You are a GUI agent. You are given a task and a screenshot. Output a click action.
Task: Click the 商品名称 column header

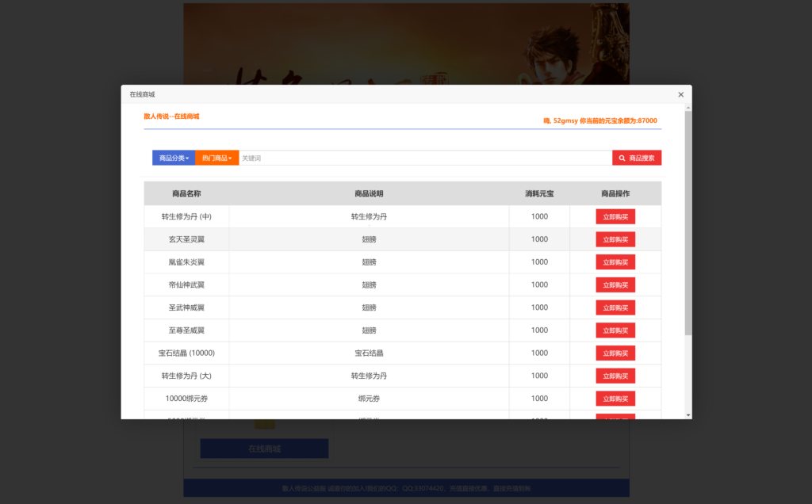(x=186, y=193)
